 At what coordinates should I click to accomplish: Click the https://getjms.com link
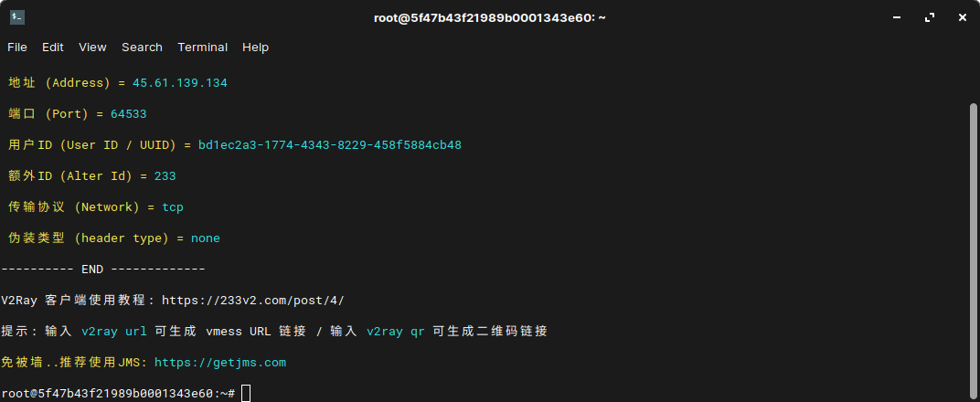220,363
